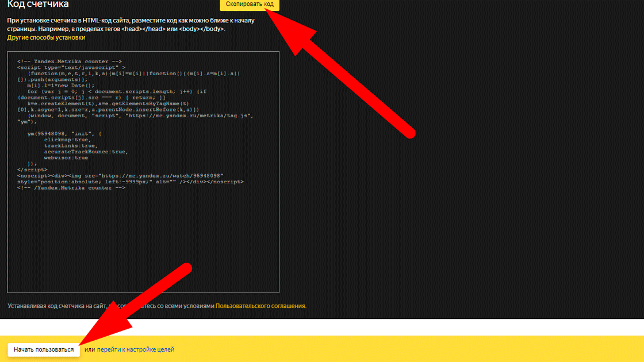Click the При установке счетчика instruction paragraph

coord(131,25)
